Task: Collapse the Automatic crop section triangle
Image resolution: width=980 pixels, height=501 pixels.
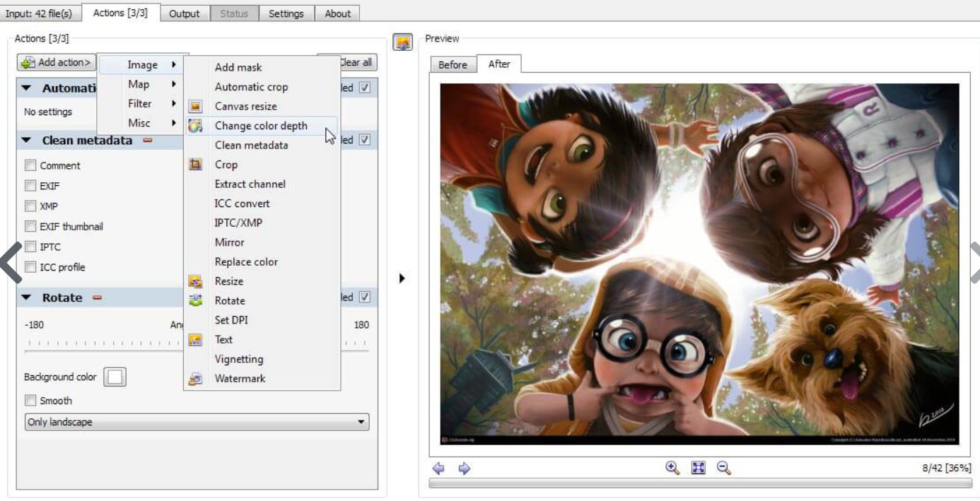Action: click(x=27, y=88)
